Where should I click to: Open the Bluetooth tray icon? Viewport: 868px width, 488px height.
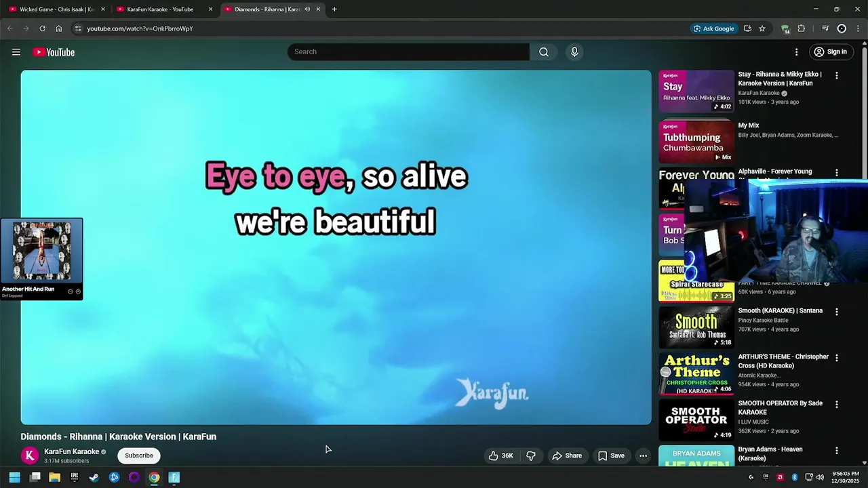[795, 477]
